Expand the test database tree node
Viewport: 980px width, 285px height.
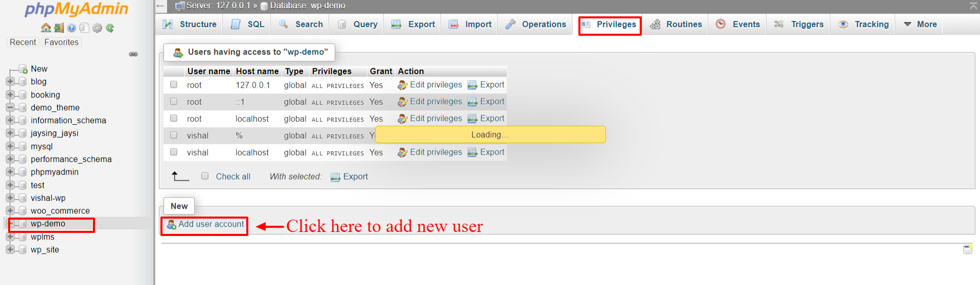(10, 185)
